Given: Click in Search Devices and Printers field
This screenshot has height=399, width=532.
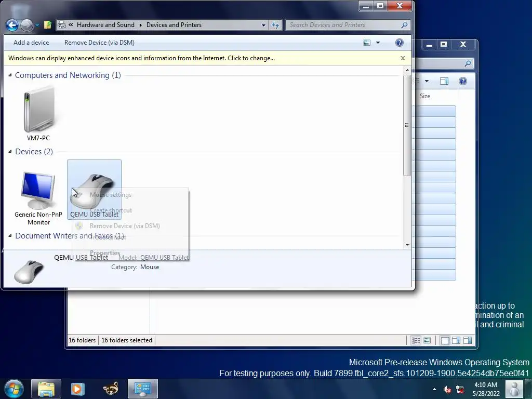Looking at the screenshot, I should tap(343, 25).
